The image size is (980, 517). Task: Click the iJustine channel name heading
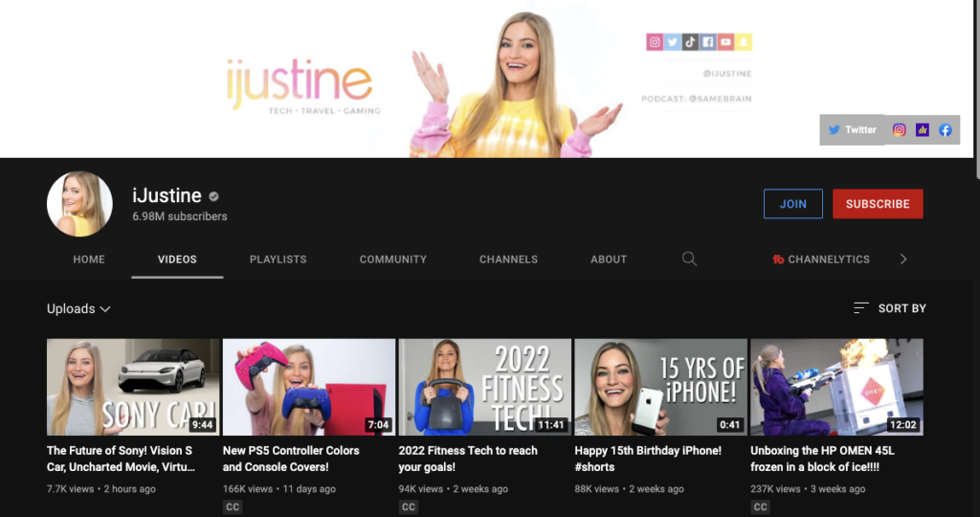pyautogui.click(x=167, y=195)
